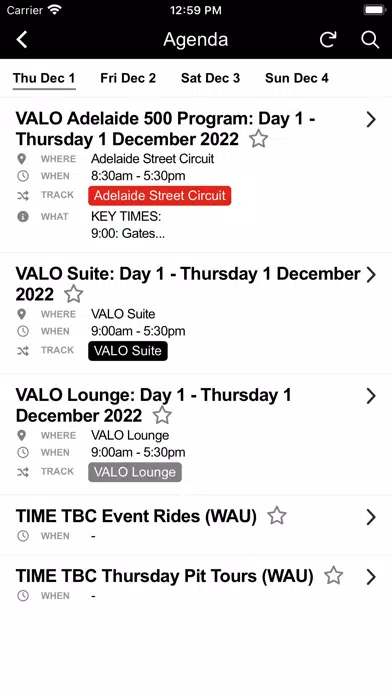Favorite the VALO Adelaide 500 Program star
Screen dimensions: 392x696
click(258, 139)
